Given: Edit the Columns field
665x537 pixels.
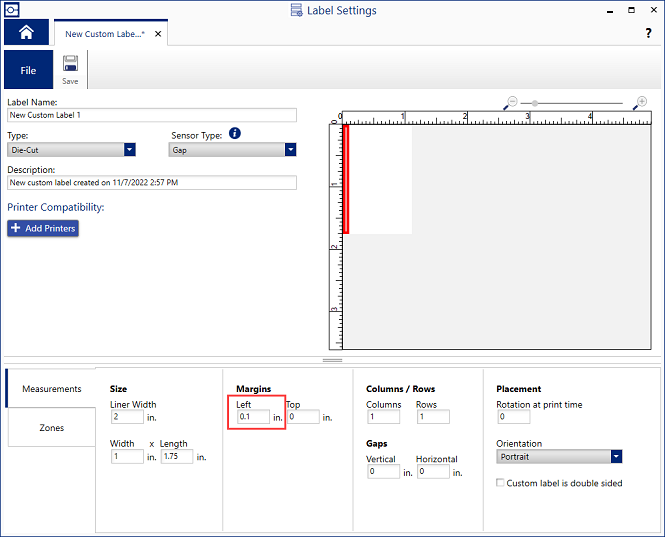Looking at the screenshot, I should (383, 417).
